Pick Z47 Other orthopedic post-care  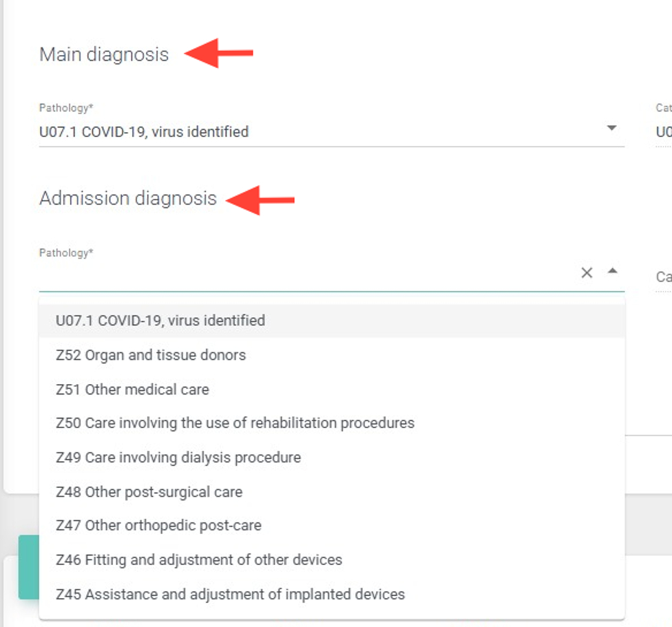point(158,525)
